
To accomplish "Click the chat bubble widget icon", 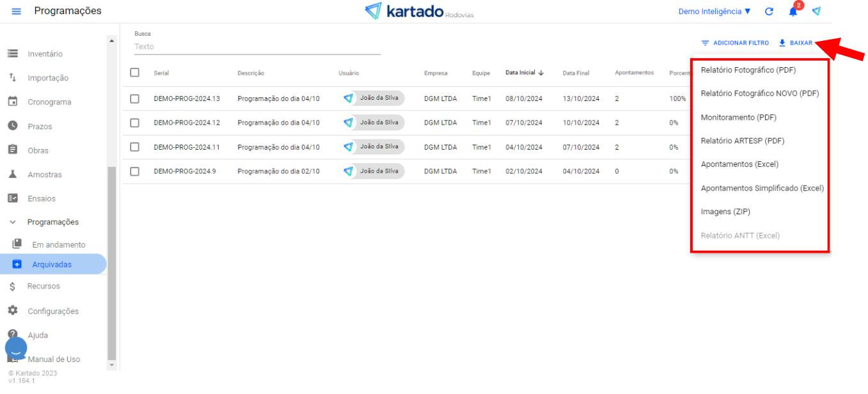I will 16,349.
